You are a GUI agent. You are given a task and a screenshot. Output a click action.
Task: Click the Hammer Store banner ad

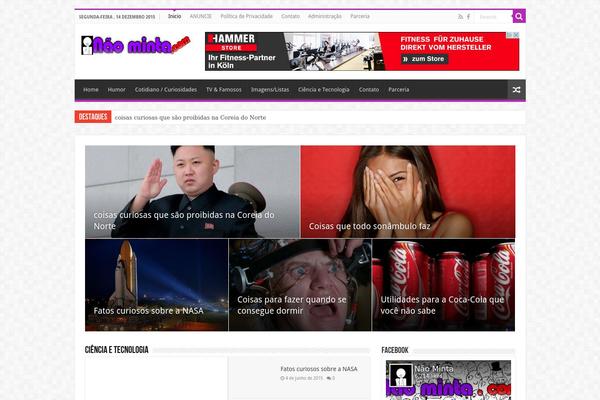click(x=362, y=51)
